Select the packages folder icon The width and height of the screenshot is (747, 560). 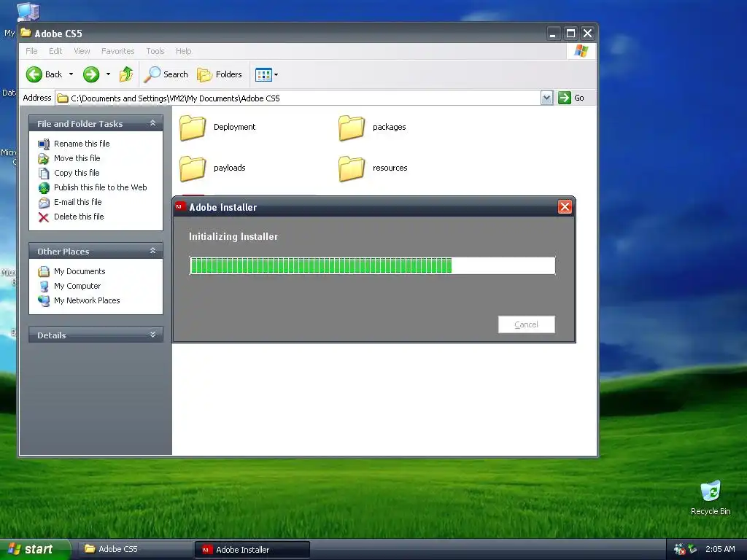[352, 128]
